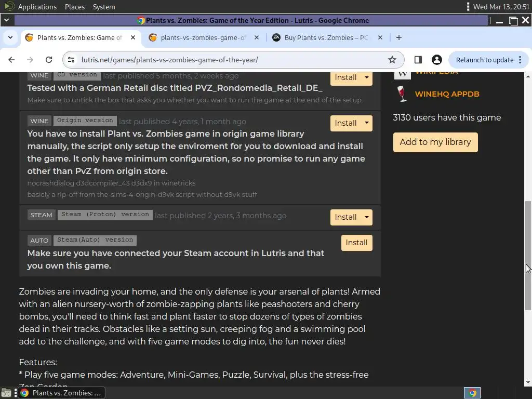Click the 'Features:' heading text
Viewport: 532px width, 399px height.
tap(38, 362)
